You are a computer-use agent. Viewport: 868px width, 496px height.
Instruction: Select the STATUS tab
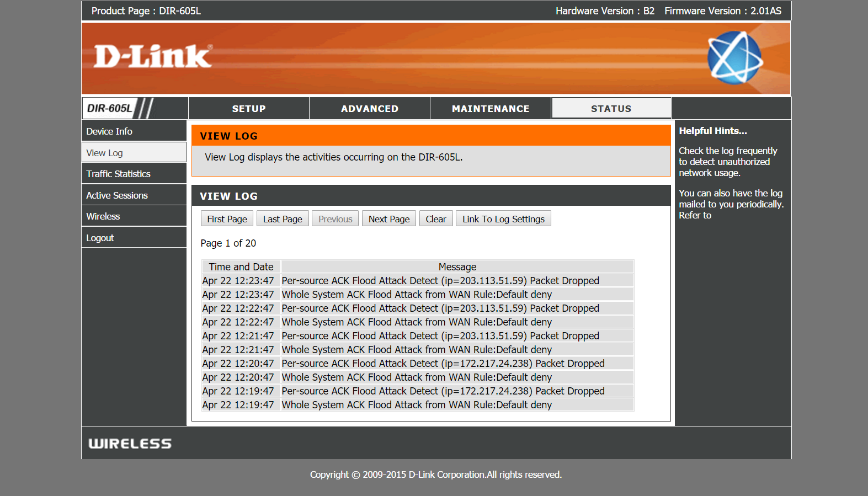point(611,109)
